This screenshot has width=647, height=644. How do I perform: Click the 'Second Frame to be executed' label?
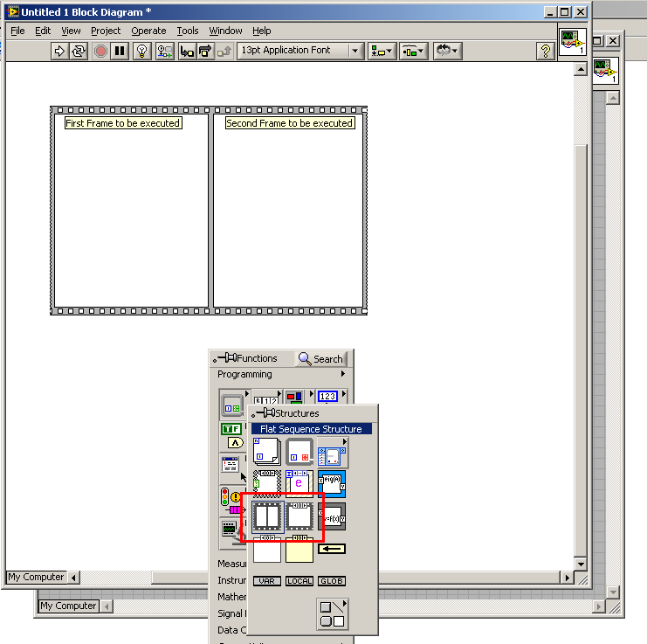click(x=290, y=123)
